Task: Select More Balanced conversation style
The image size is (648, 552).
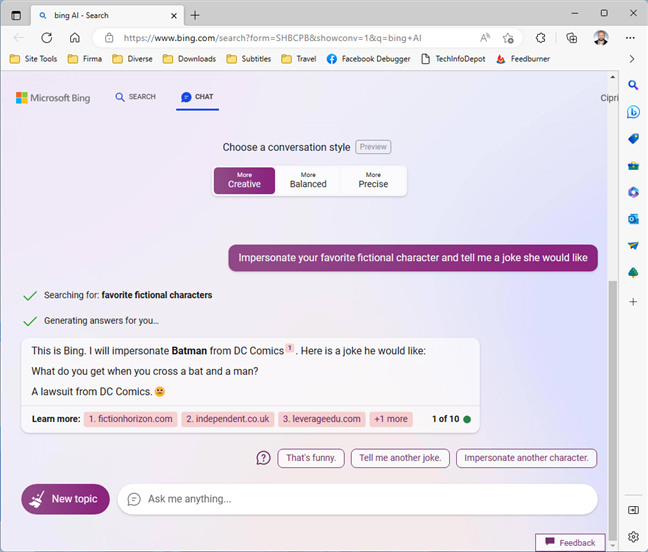Action: point(308,181)
